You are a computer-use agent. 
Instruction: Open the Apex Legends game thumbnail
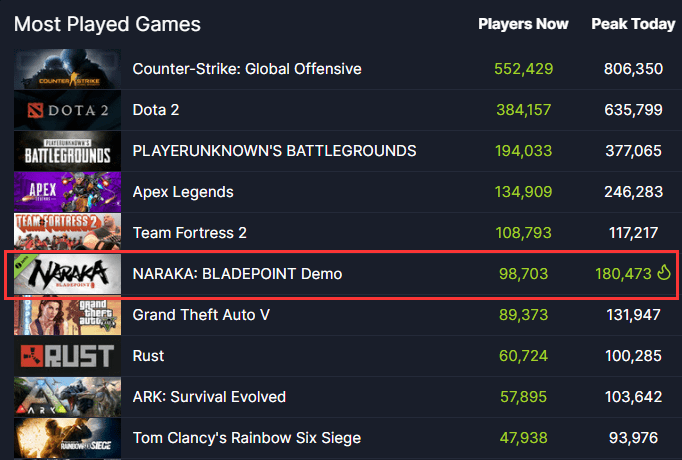pyautogui.click(x=66, y=192)
